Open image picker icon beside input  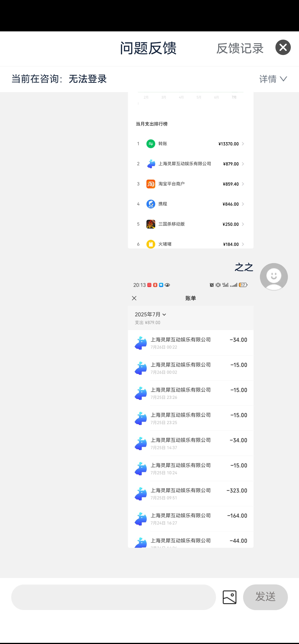pos(229,597)
